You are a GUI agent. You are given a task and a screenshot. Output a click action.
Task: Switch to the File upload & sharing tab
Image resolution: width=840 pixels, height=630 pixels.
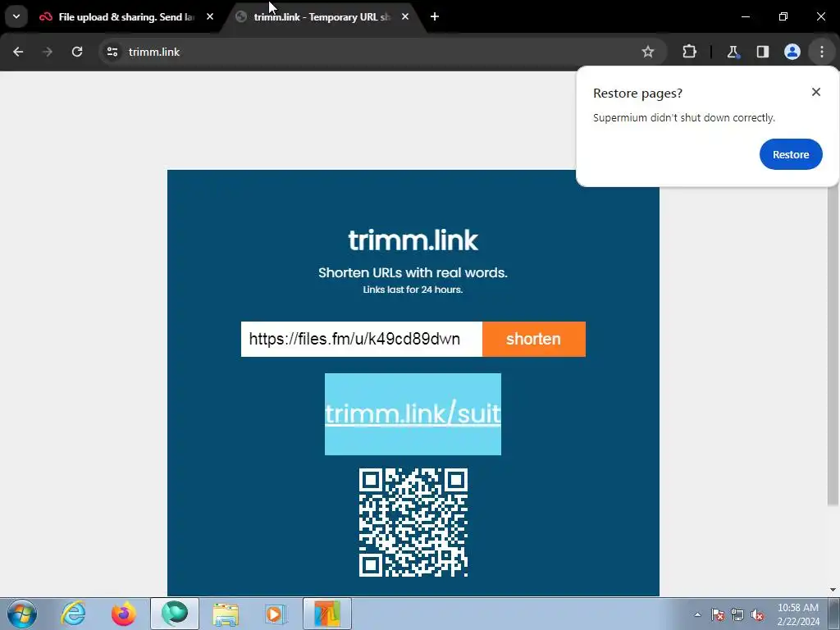tap(126, 17)
